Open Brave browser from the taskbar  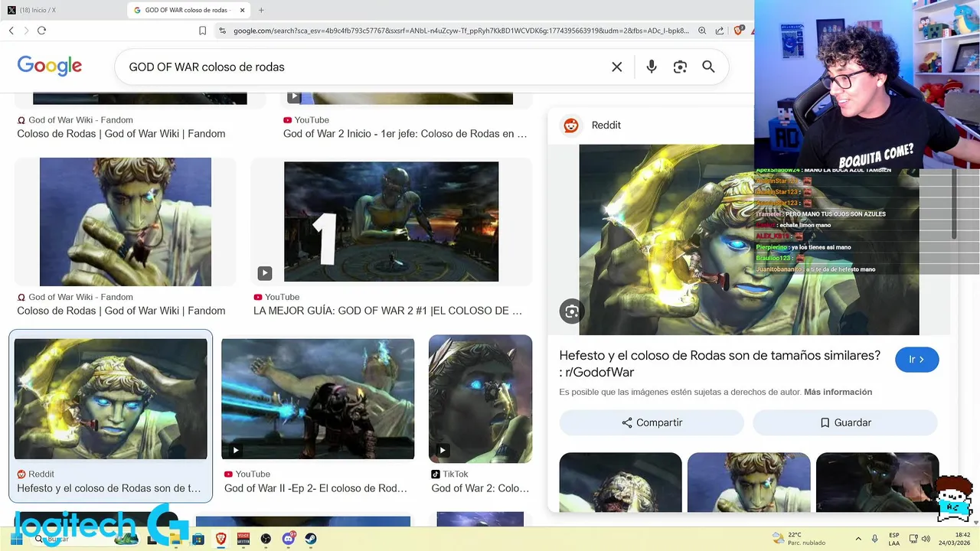[221, 539]
